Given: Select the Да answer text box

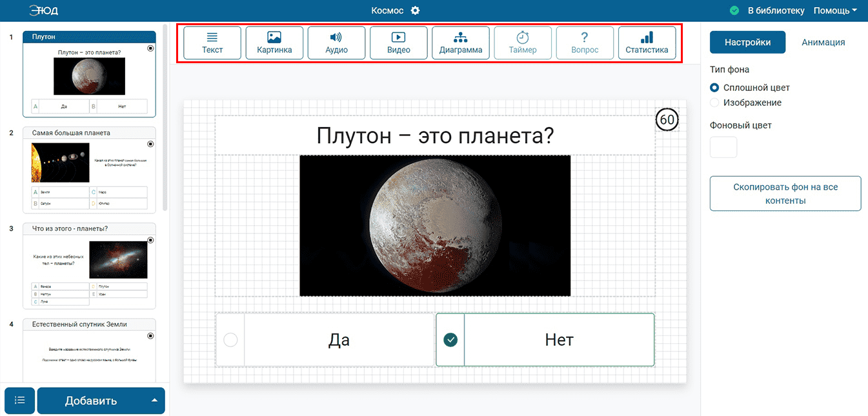Looking at the screenshot, I should click(339, 340).
